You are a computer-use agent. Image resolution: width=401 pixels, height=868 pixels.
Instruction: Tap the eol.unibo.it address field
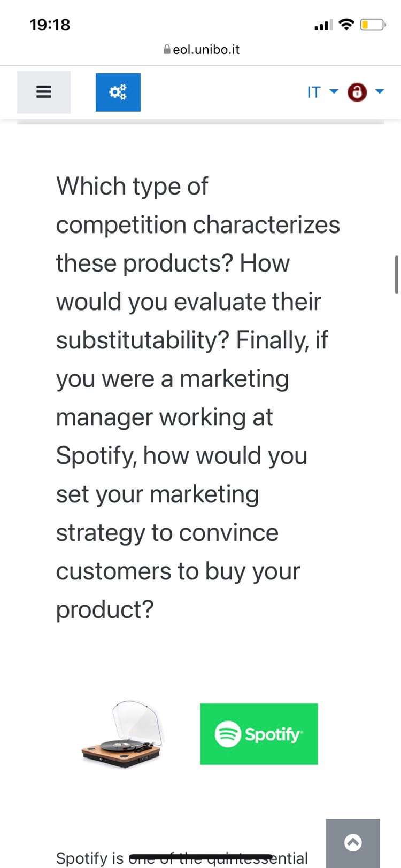pos(206,50)
